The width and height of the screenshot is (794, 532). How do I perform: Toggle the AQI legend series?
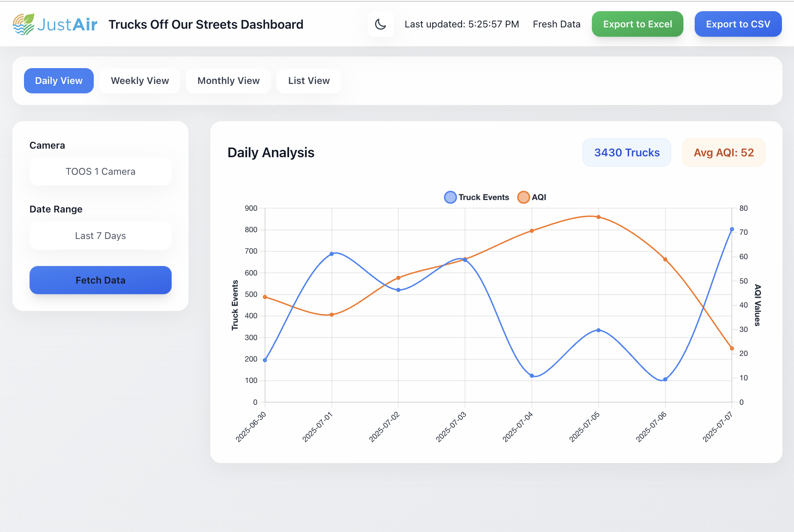tap(532, 197)
